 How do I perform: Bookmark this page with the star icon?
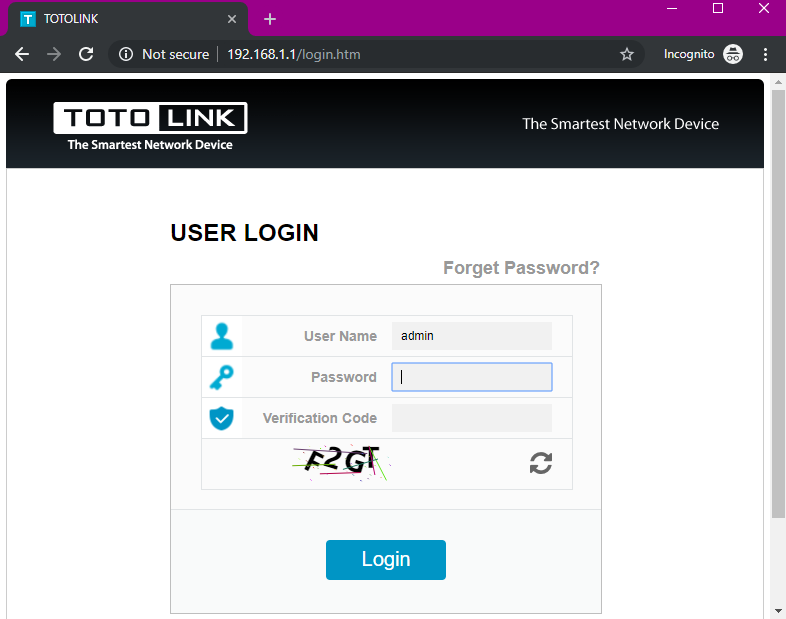(x=627, y=54)
